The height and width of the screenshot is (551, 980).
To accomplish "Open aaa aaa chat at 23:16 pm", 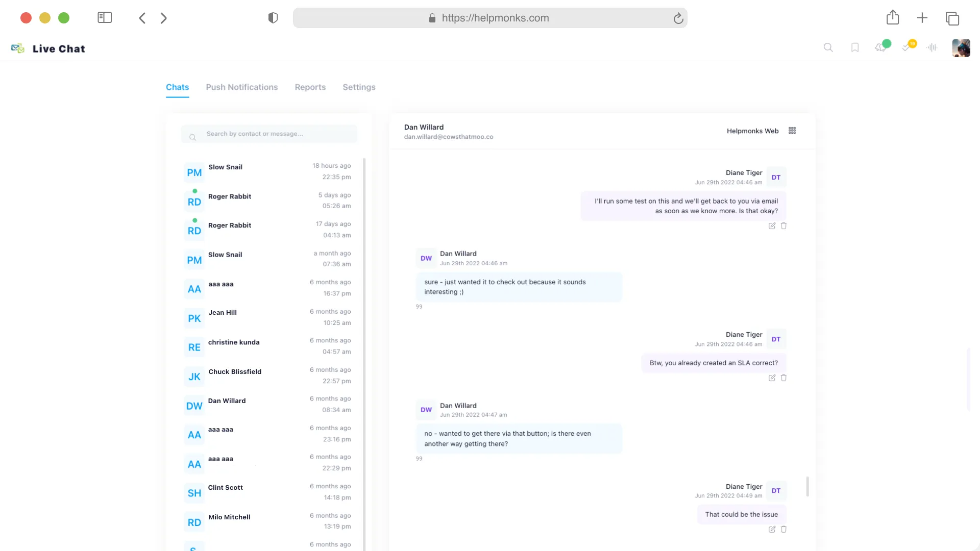I will coord(268,434).
